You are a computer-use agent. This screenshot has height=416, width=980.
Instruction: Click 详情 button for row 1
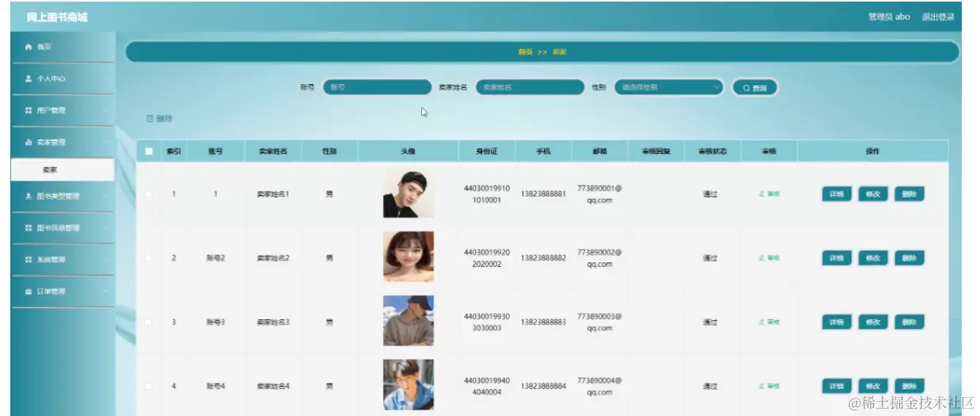pos(836,194)
